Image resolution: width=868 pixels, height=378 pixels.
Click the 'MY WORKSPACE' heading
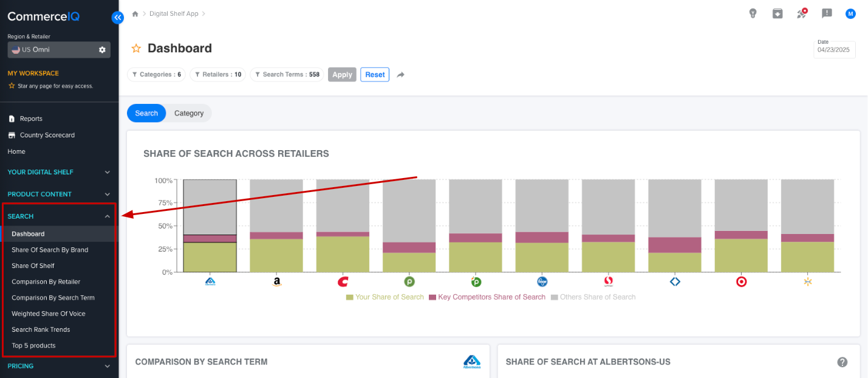pyautogui.click(x=33, y=73)
